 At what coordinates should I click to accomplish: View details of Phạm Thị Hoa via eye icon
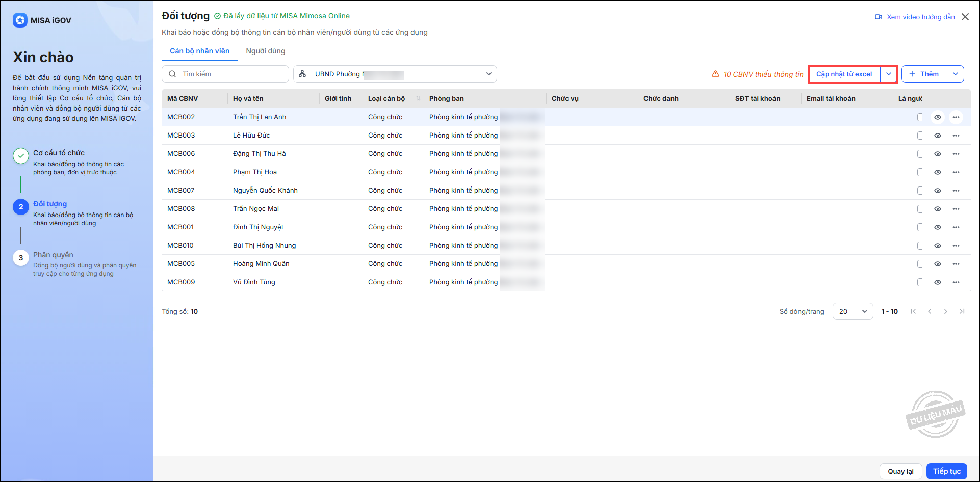938,172
